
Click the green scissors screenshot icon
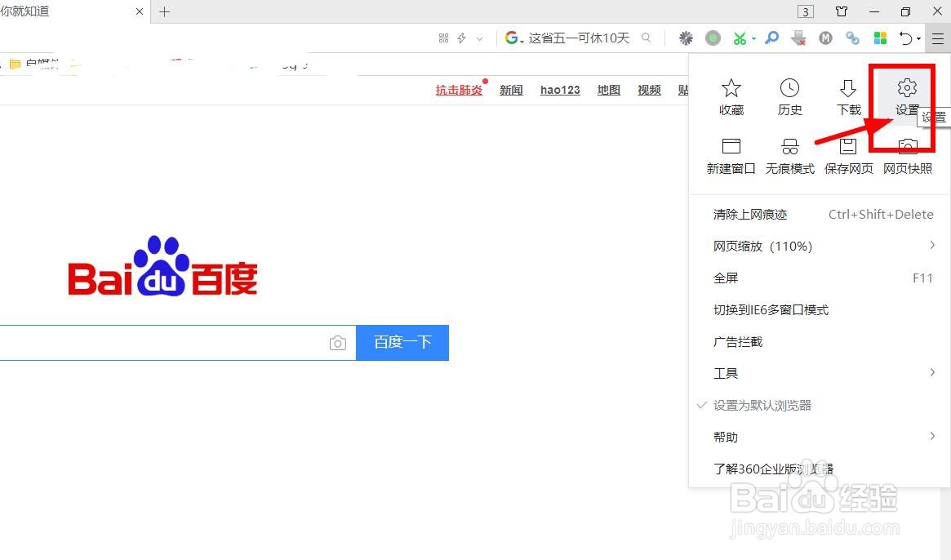740,38
